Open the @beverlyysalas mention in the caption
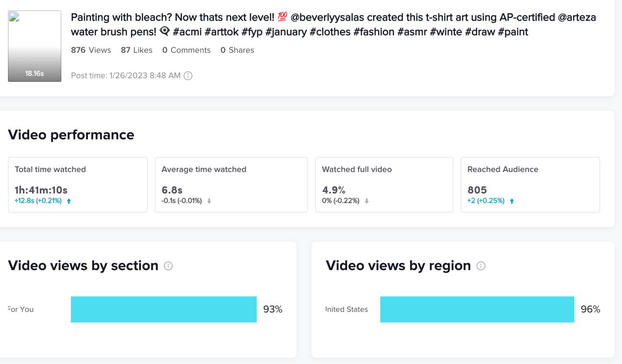Image resolution: width=622 pixels, height=364 pixels. 327,18
